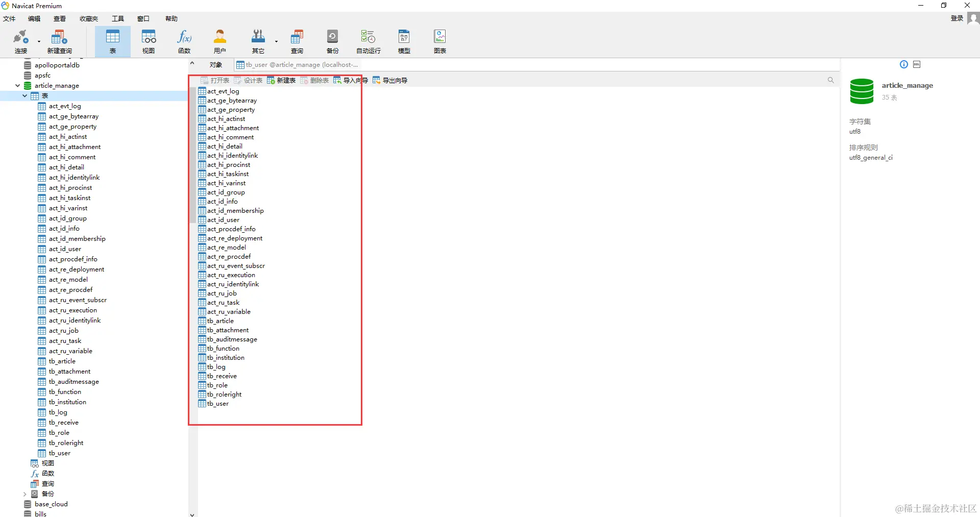Viewport: 980px width, 517px height.
Task: Click the 设计表 button
Action: [248, 81]
